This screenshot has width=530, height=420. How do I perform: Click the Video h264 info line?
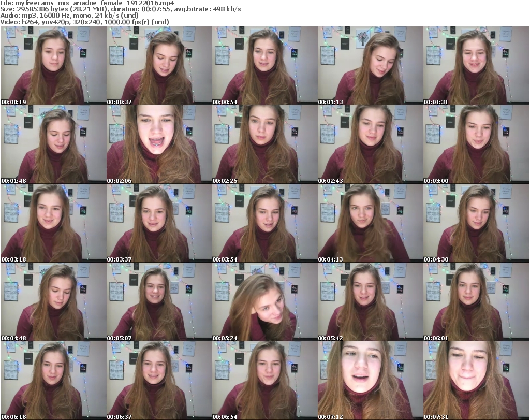(x=84, y=22)
